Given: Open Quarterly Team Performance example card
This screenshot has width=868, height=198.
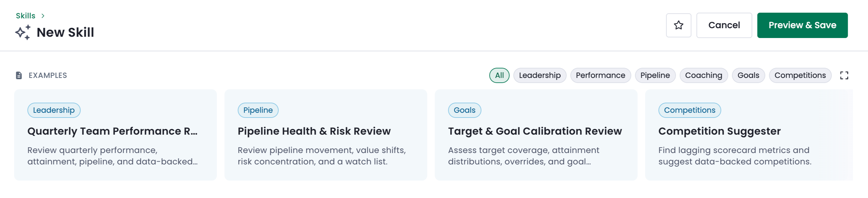Looking at the screenshot, I should point(115,135).
